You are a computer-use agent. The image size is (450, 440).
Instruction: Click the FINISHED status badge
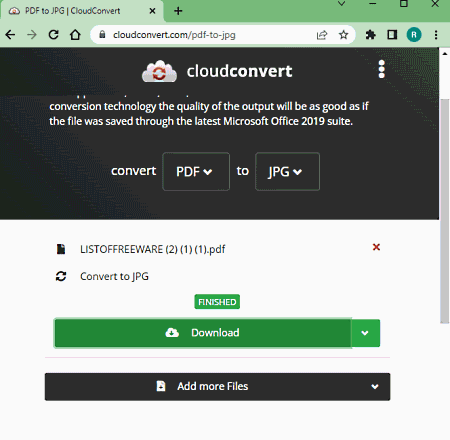217,302
